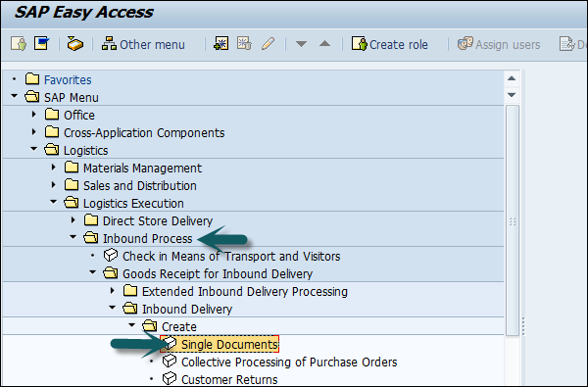This screenshot has width=588, height=387.
Task: Expand the Office folder
Action: pos(33,114)
